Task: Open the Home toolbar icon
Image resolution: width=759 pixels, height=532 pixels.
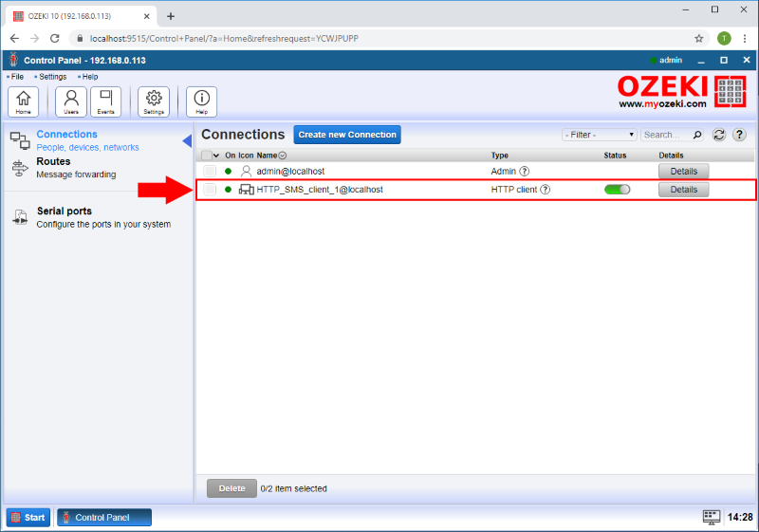Action: (23, 101)
